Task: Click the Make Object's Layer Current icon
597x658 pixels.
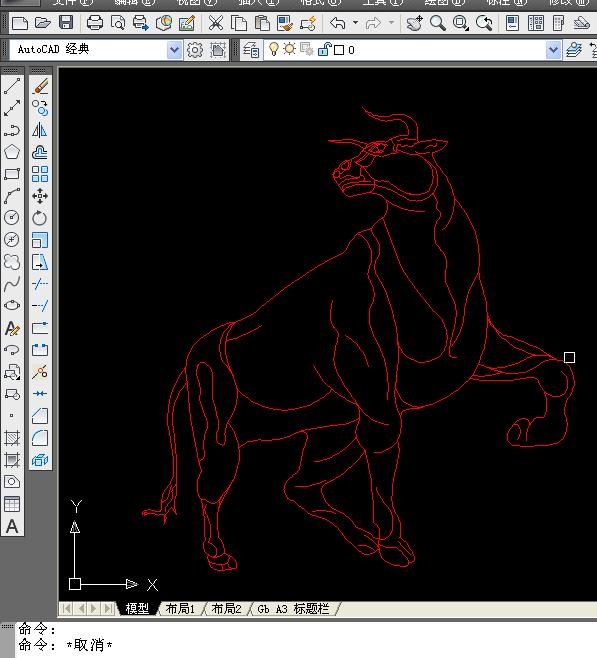Action: 574,50
